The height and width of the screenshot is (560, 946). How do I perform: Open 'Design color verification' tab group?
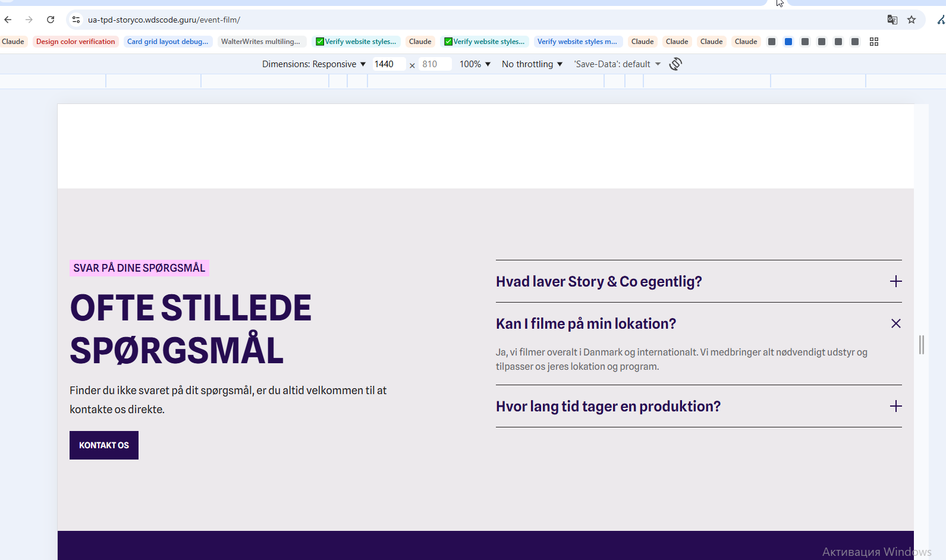tap(76, 42)
